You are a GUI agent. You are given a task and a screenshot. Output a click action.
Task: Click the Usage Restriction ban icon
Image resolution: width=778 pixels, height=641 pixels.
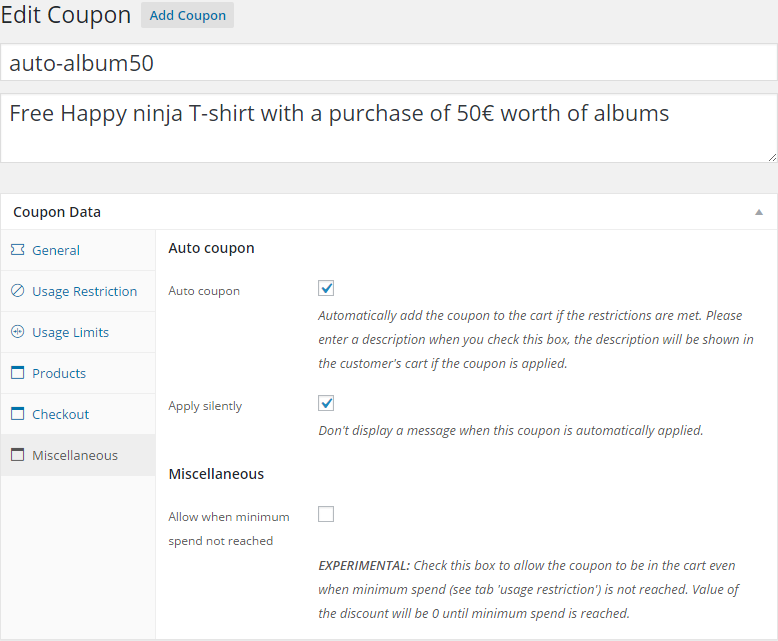point(17,291)
